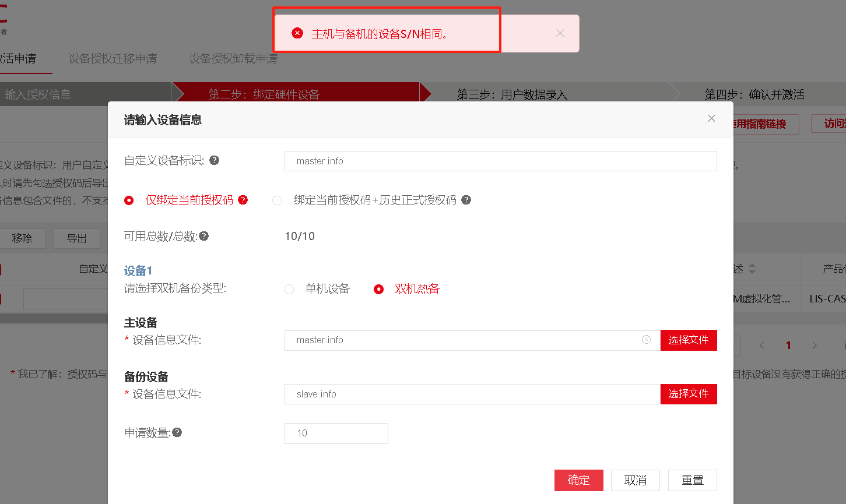This screenshot has height=504, width=846.
Task: Choose 单机设备 backup type
Action: [289, 289]
